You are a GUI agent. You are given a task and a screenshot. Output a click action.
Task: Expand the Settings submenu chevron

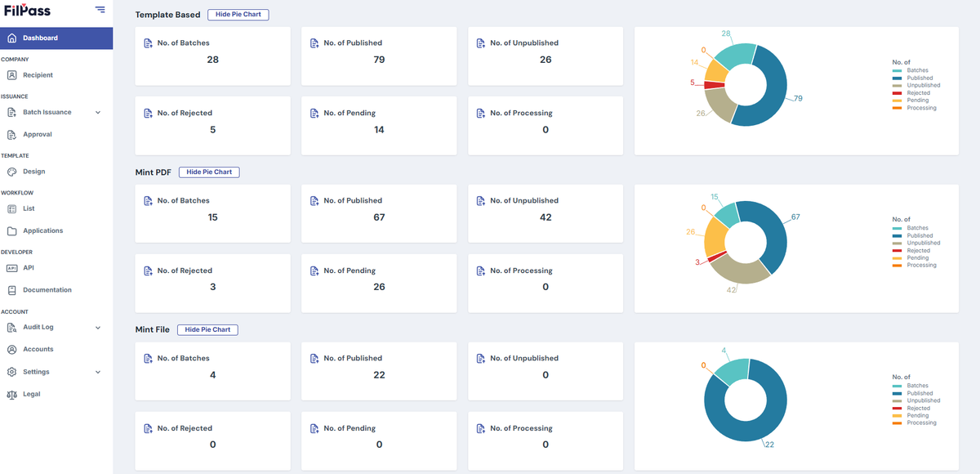tap(98, 372)
